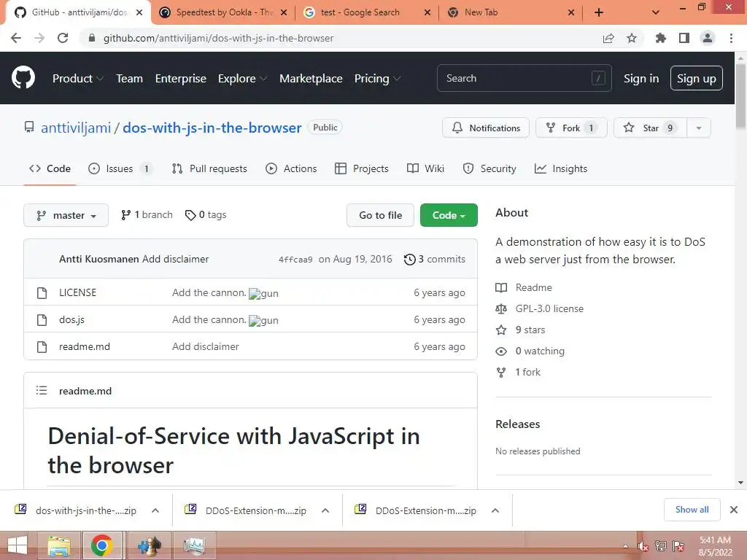Open File Explorer in taskbar

click(60, 545)
